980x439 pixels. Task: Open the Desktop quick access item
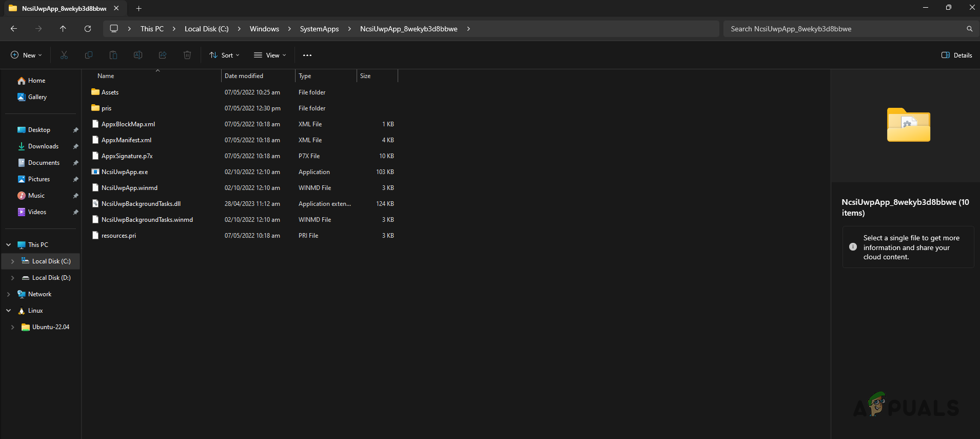[34, 130]
